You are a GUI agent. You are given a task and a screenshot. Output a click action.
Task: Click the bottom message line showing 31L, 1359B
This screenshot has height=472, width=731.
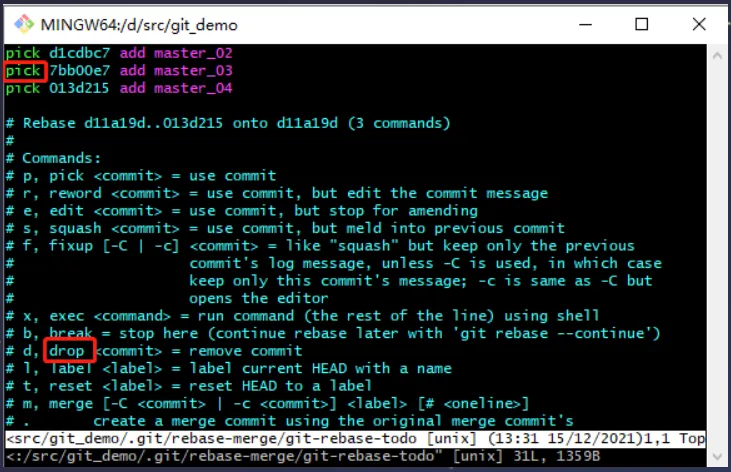[303, 456]
